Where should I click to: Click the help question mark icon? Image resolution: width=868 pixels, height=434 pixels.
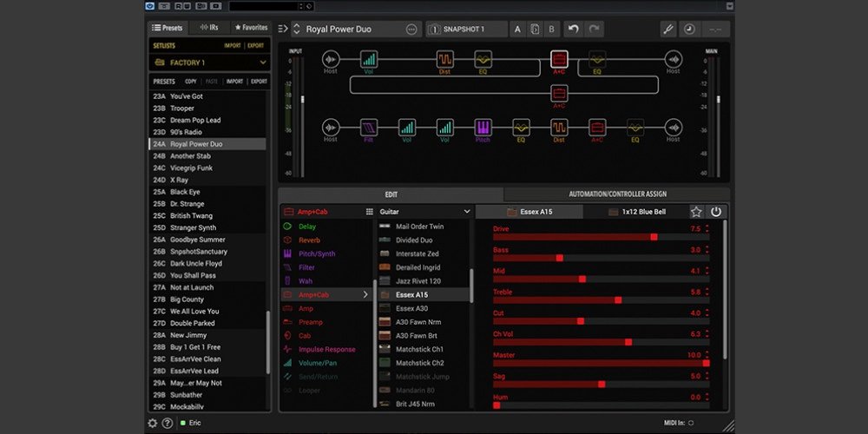click(167, 424)
